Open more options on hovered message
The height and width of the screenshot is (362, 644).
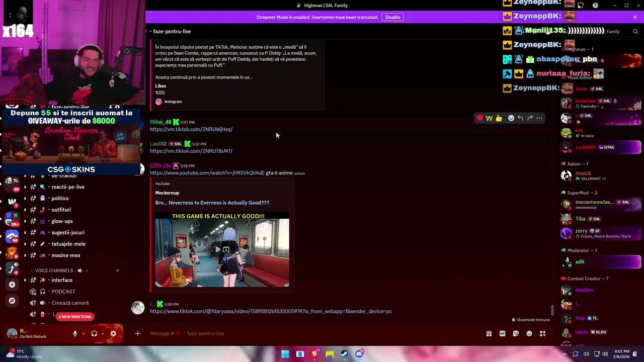click(x=539, y=118)
